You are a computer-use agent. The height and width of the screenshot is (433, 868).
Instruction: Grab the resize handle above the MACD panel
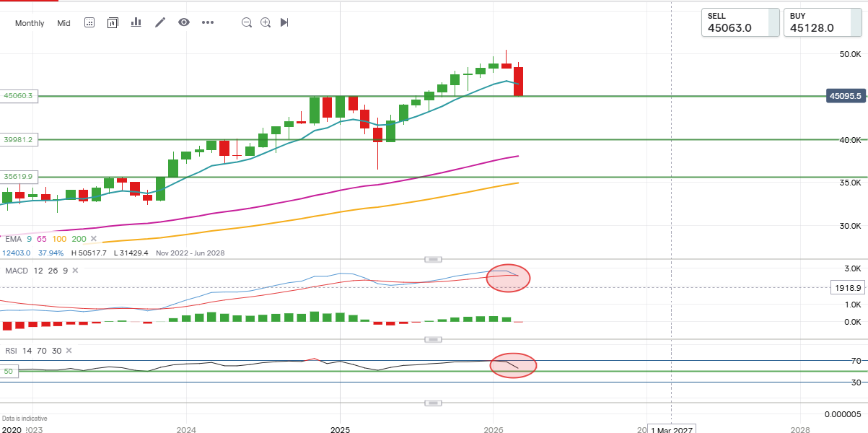pyautogui.click(x=433, y=259)
